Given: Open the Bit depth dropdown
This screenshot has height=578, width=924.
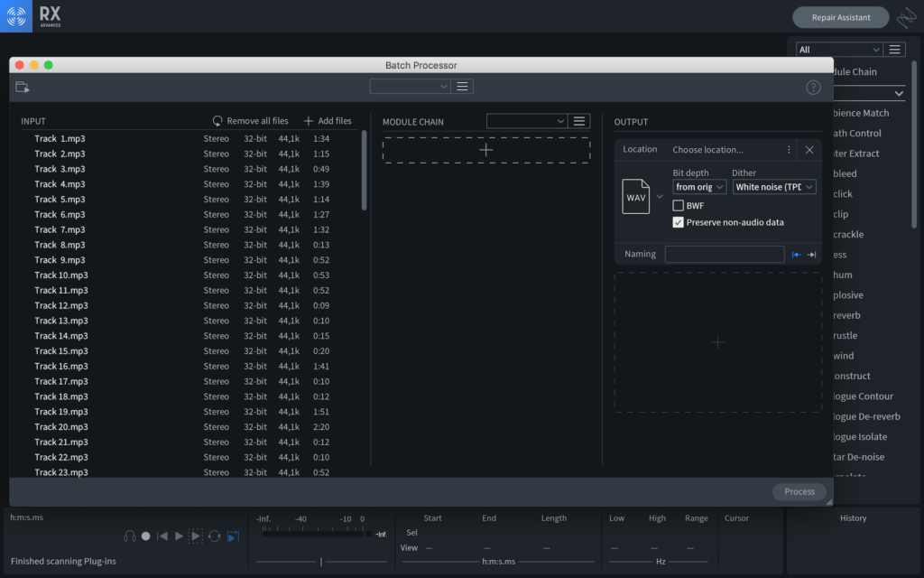Looking at the screenshot, I should (699, 187).
